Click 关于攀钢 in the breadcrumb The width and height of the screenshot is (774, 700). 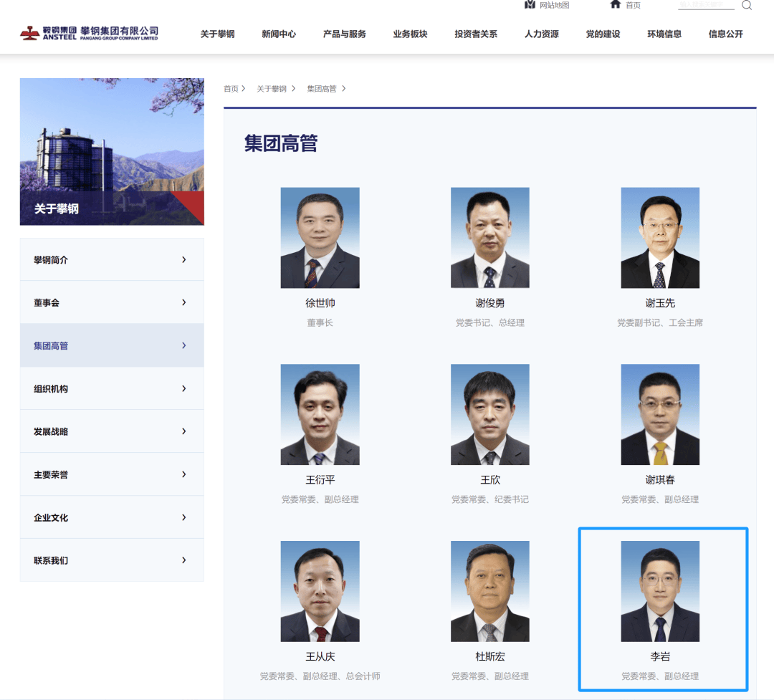tap(272, 89)
